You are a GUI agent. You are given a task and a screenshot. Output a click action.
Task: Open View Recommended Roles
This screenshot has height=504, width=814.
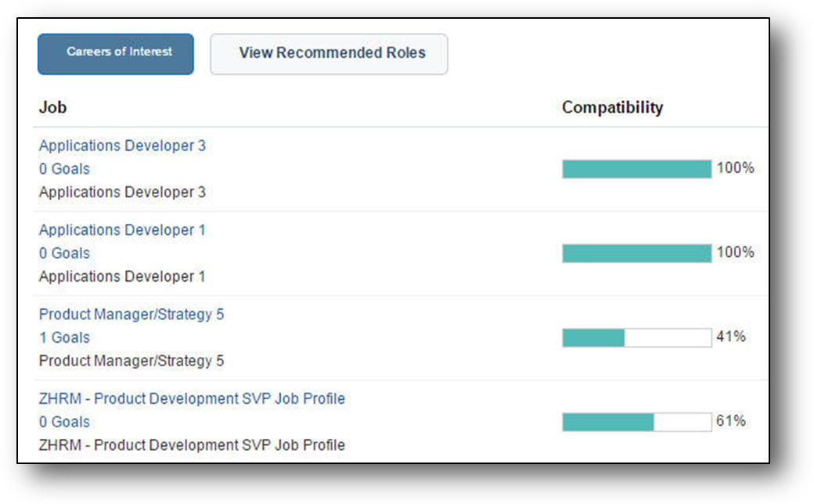click(x=329, y=53)
